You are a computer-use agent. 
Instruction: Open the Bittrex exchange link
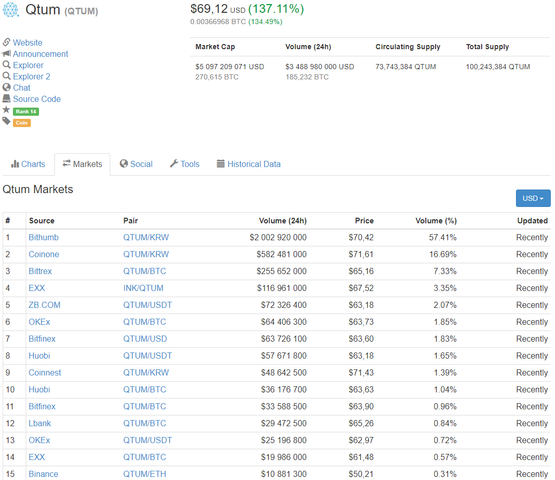pyautogui.click(x=40, y=271)
